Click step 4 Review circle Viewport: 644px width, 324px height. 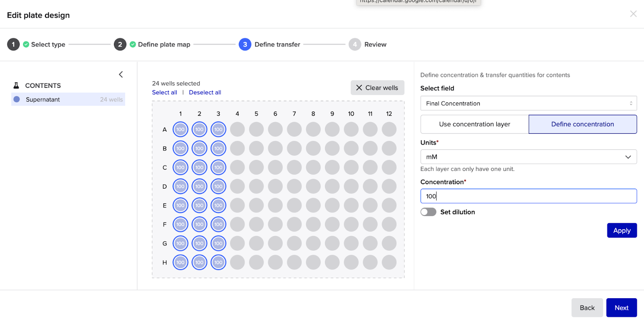point(355,44)
